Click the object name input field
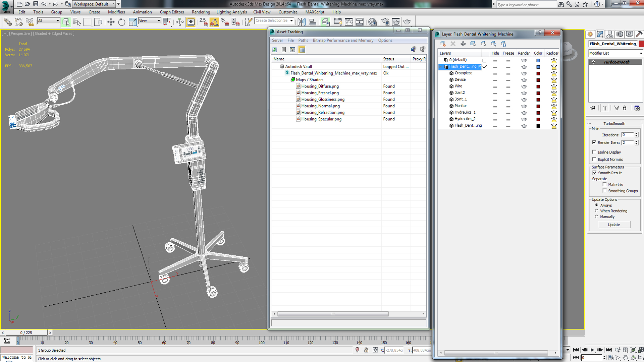Image resolution: width=644 pixels, height=362 pixels. point(613,44)
